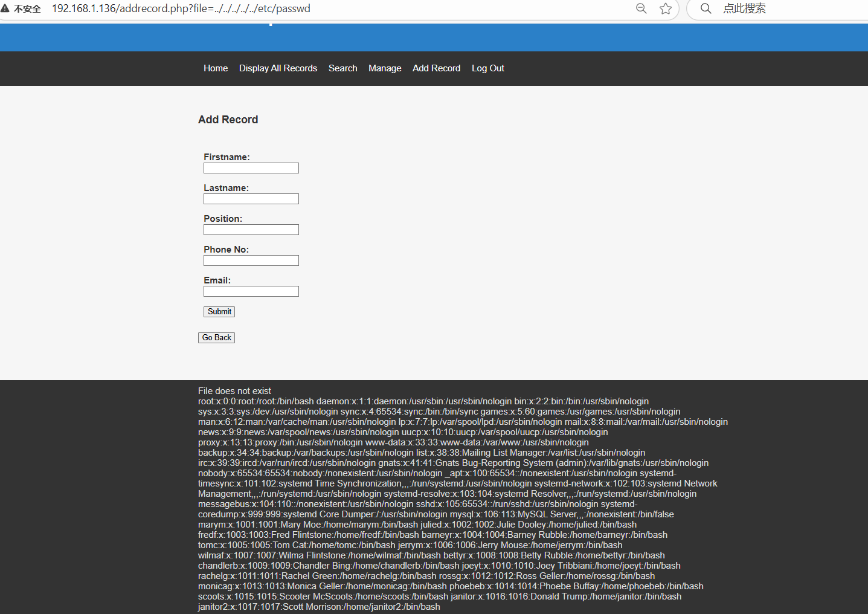Click the scoots:x:1015 Scooter McScoots entry
Screen dimensions: 868x614
coord(323,596)
